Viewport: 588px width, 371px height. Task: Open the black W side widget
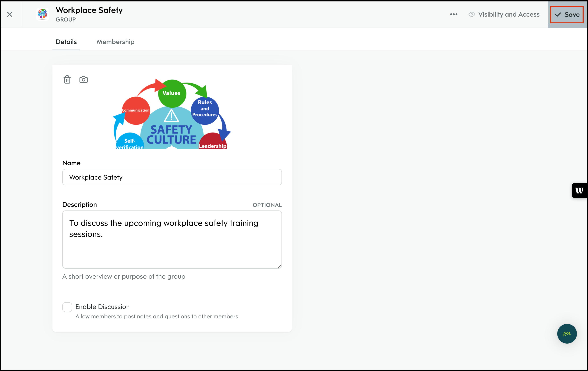pyautogui.click(x=579, y=190)
